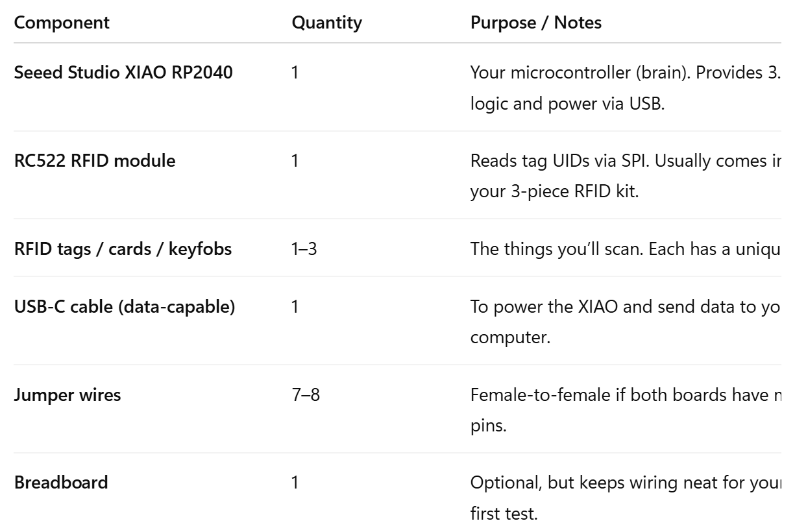Click the quantity for RC522 RFID module
795x532 pixels.
pos(295,160)
